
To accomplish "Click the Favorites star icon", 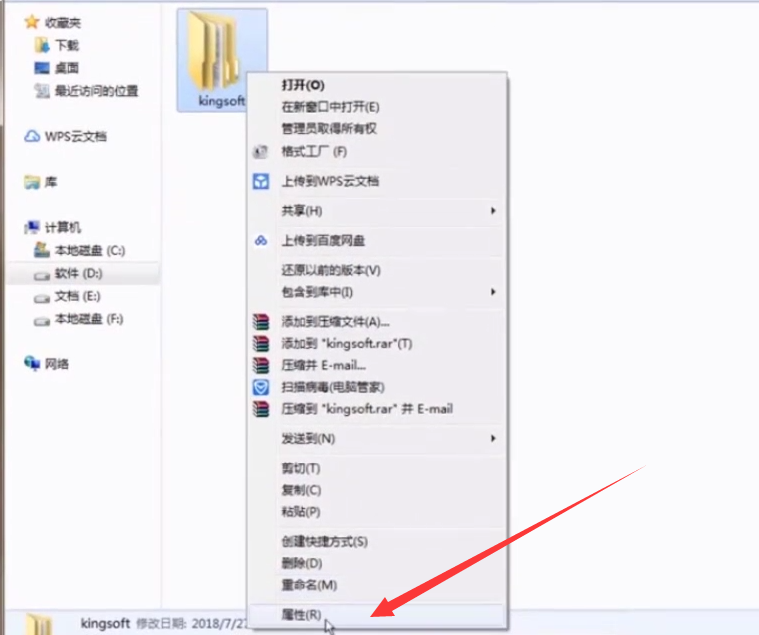I will click(x=31, y=22).
